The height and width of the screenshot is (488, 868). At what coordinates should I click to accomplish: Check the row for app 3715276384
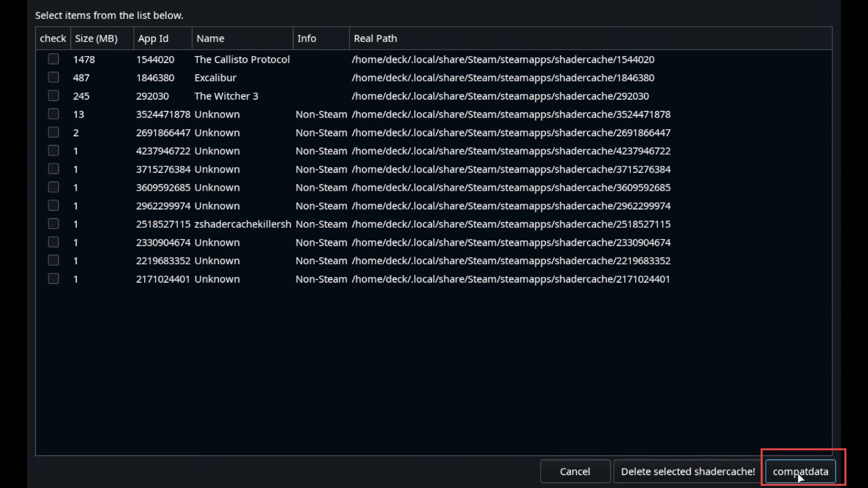coord(53,169)
